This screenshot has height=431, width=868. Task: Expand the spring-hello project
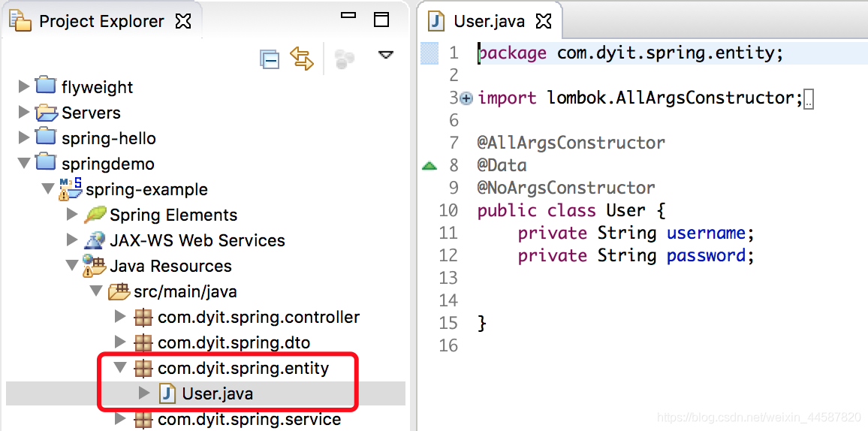(24, 137)
